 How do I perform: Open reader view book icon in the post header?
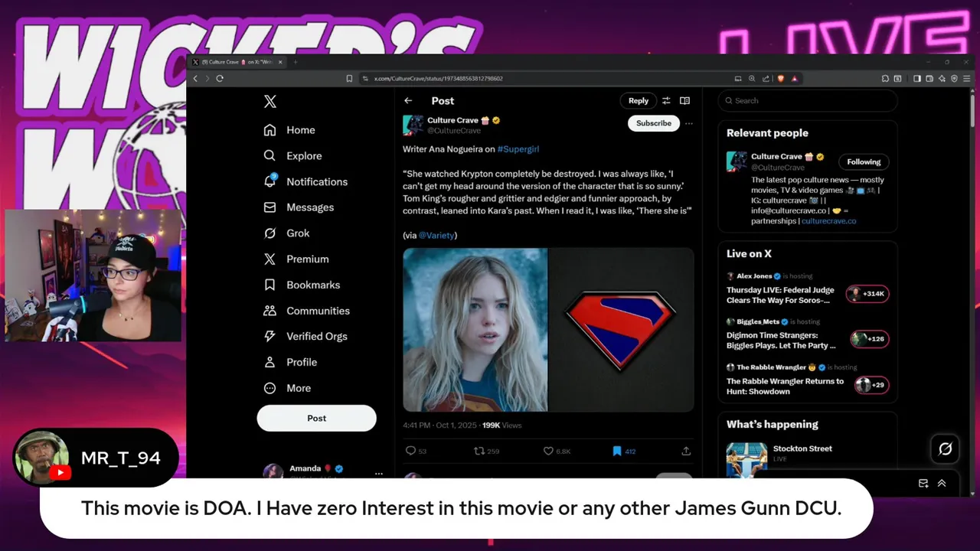coord(684,101)
